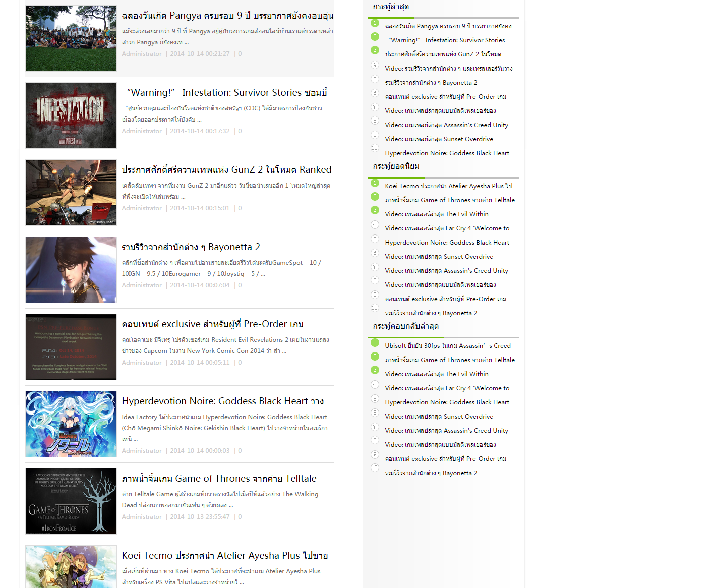Click the "กระทู้ล่าสุด" sidebar heading
The height and width of the screenshot is (588, 714).
(x=391, y=7)
